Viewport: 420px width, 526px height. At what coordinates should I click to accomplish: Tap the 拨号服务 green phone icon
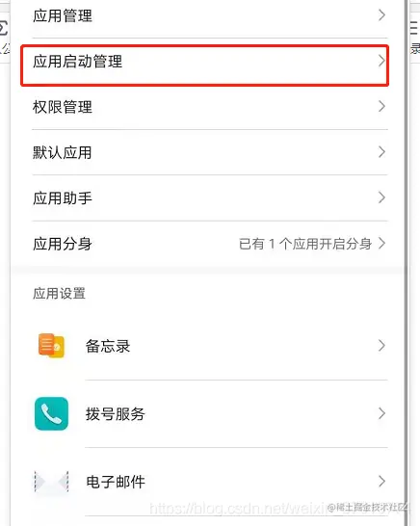51,413
